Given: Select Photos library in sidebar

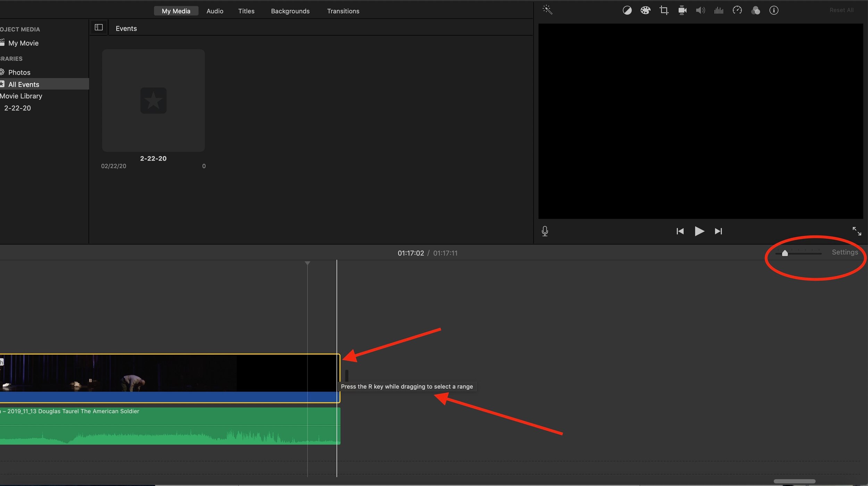Looking at the screenshot, I should 19,72.
